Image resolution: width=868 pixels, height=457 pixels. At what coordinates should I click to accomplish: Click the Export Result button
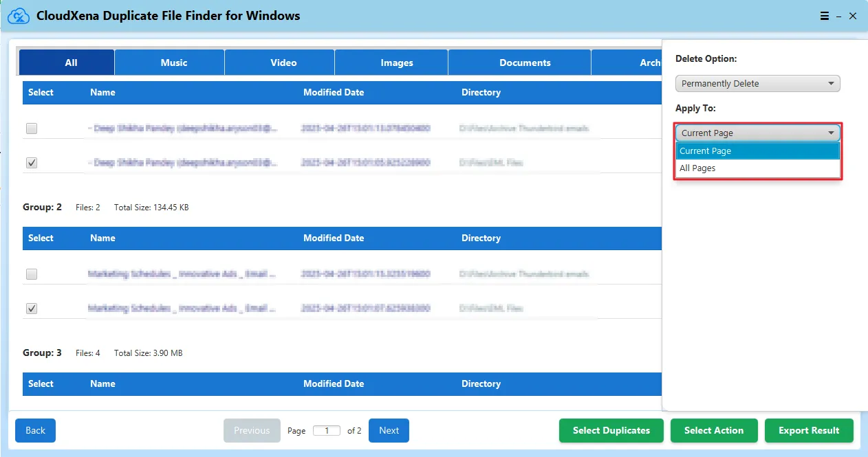pyautogui.click(x=808, y=430)
